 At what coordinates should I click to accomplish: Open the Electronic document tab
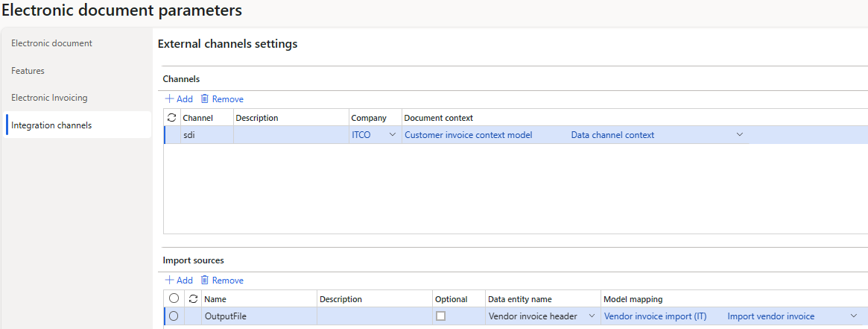(x=51, y=43)
